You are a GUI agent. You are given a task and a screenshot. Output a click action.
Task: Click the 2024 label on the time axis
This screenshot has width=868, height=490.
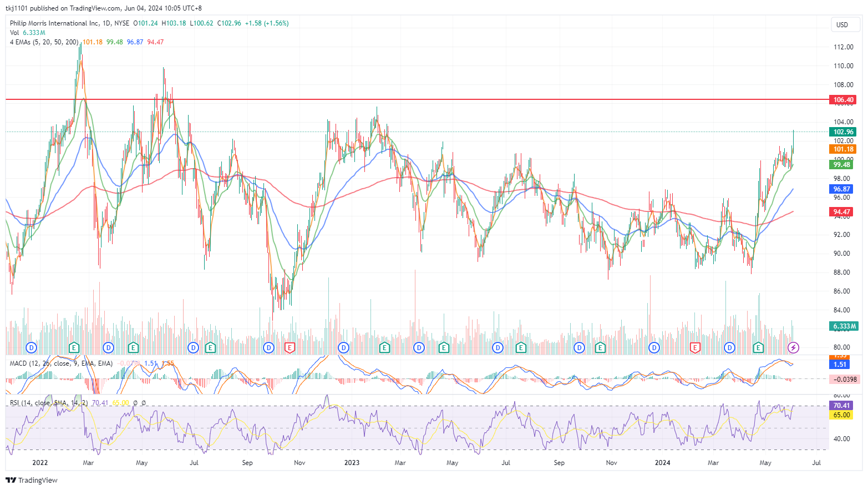tap(662, 463)
